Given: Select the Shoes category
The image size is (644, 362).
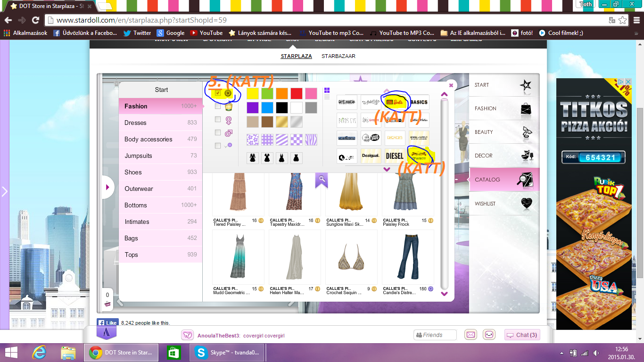Looking at the screenshot, I should point(161,172).
